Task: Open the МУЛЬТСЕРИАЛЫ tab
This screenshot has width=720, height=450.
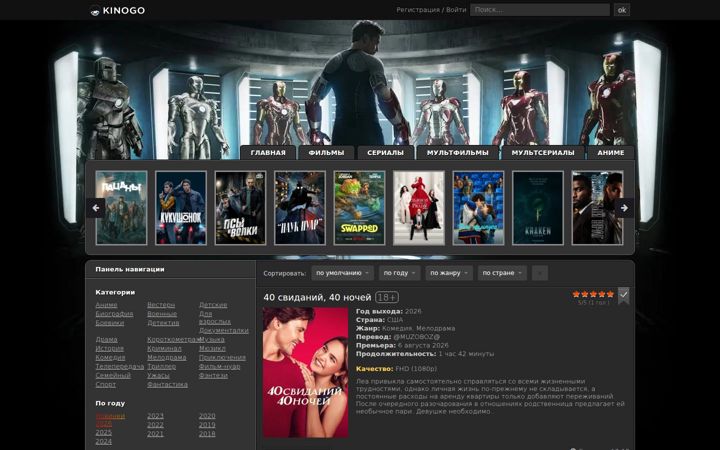Action: coord(543,152)
